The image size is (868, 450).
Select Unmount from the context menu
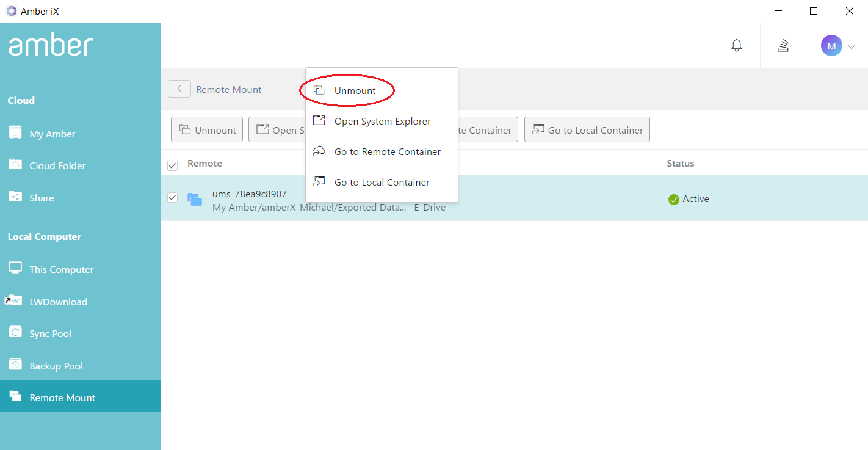tap(355, 90)
